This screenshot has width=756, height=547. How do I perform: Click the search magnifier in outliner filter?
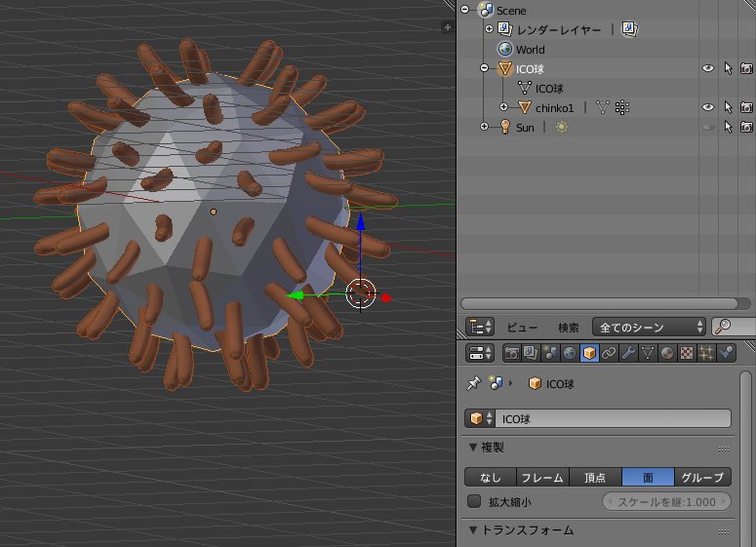(723, 327)
